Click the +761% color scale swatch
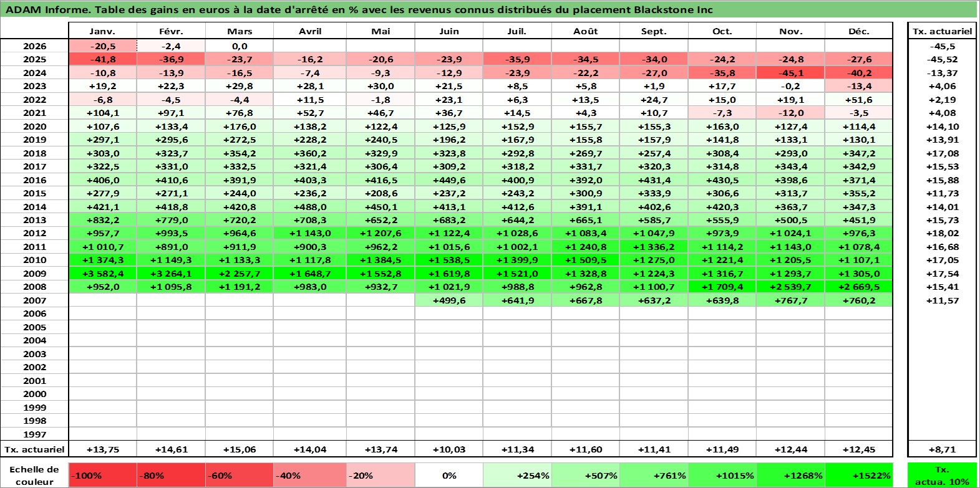This screenshot has width=980, height=488. click(x=654, y=476)
